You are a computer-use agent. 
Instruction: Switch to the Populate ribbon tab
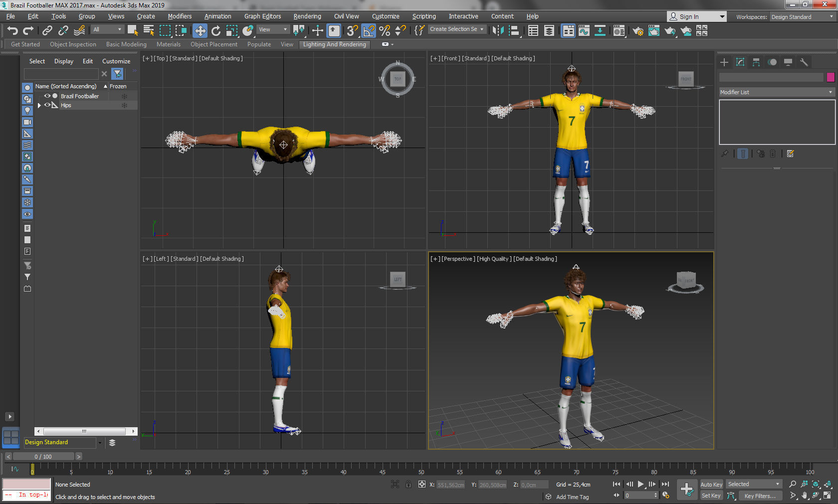pos(259,44)
